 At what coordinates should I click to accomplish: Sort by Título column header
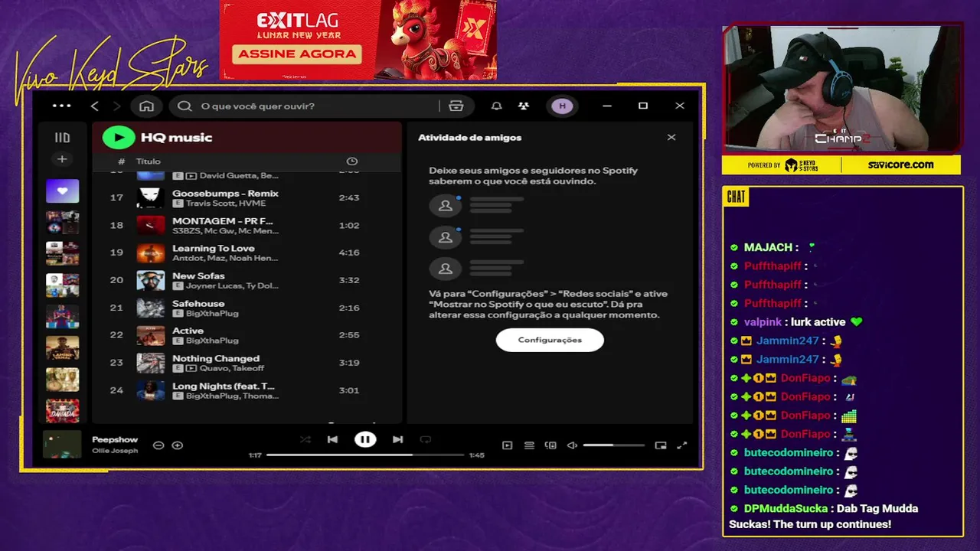[x=149, y=161]
